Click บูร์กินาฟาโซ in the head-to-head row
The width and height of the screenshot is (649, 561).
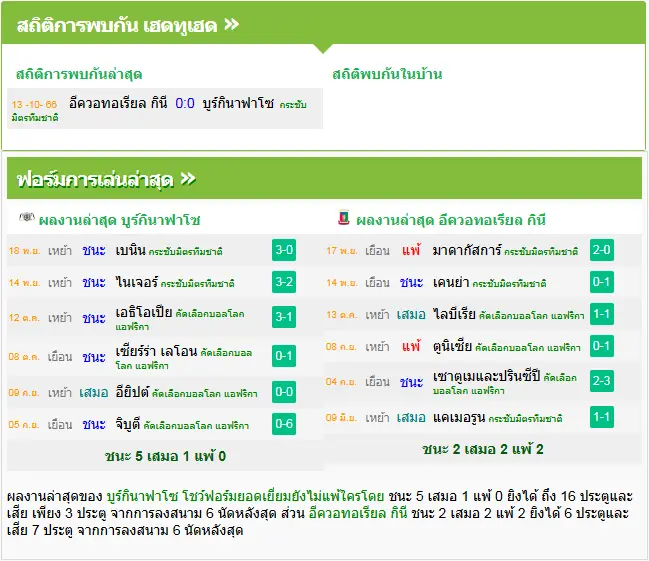(238, 104)
